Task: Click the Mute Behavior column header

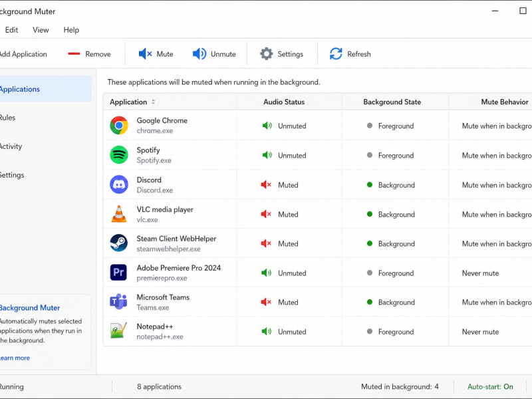Action: pyautogui.click(x=505, y=102)
